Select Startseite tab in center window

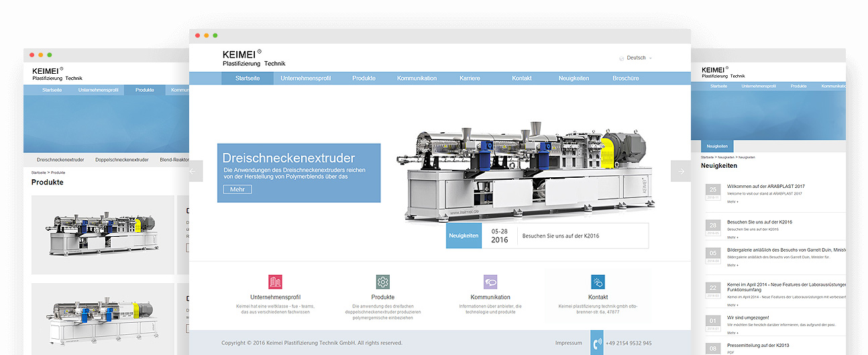(x=248, y=79)
